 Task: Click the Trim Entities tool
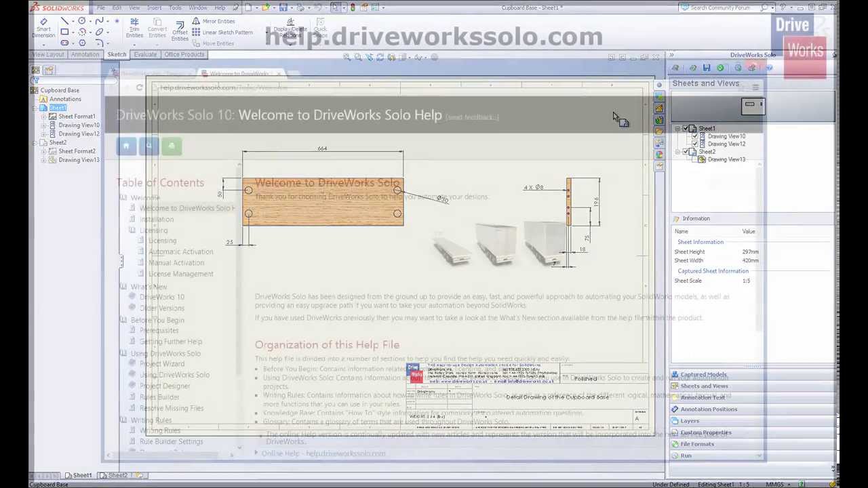[134, 28]
